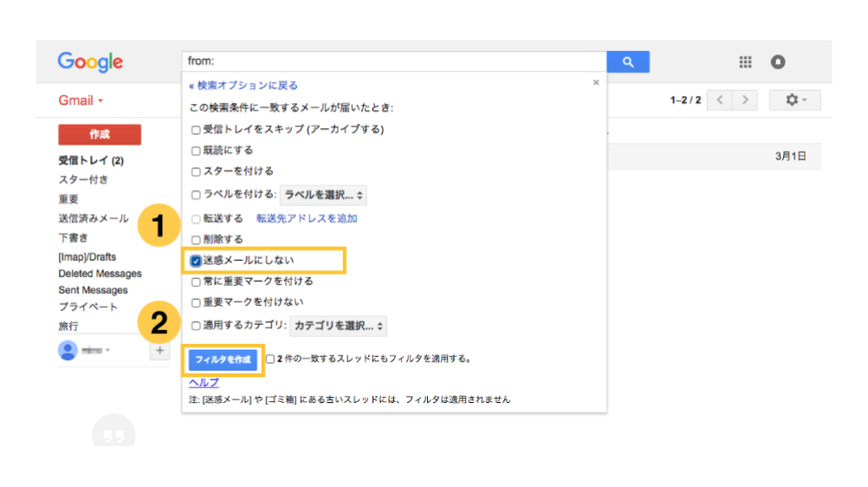Check ラベルを付ける checkbox
The image size is (868, 487).
[196, 195]
